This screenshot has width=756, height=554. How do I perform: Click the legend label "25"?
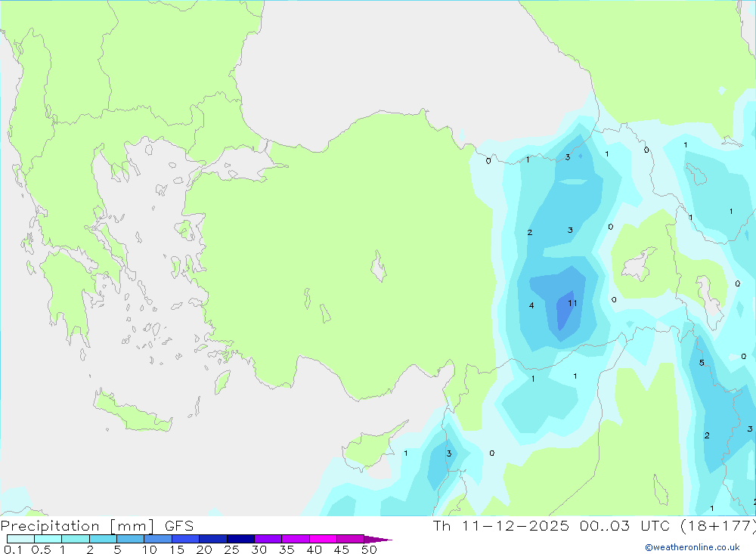point(232,549)
